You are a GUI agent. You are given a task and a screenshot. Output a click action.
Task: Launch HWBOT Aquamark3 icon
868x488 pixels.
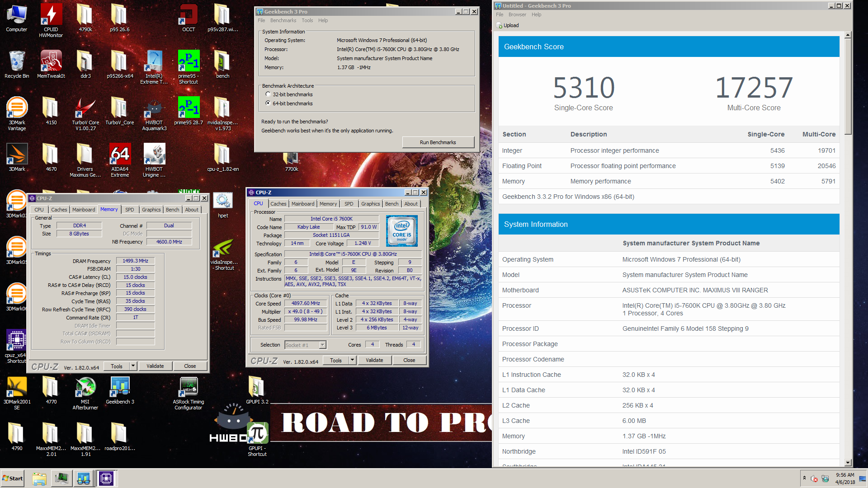(x=154, y=113)
